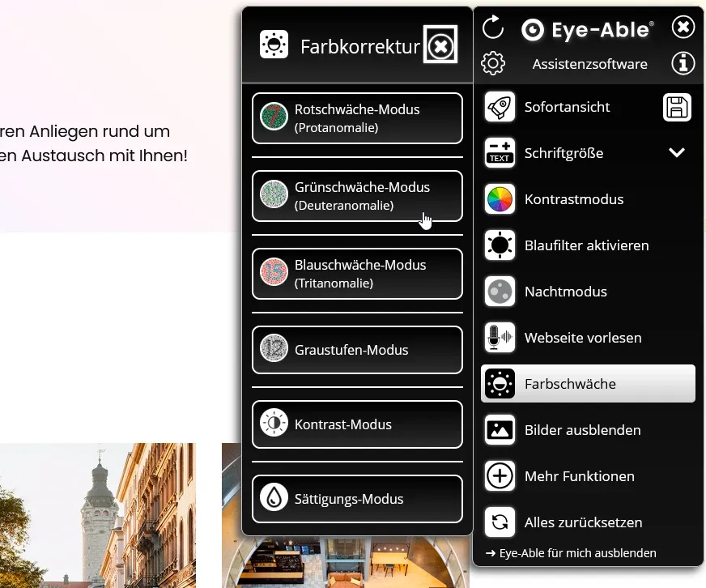
Task: Click the Webseite vorlesen microphone icon
Action: [x=500, y=338]
